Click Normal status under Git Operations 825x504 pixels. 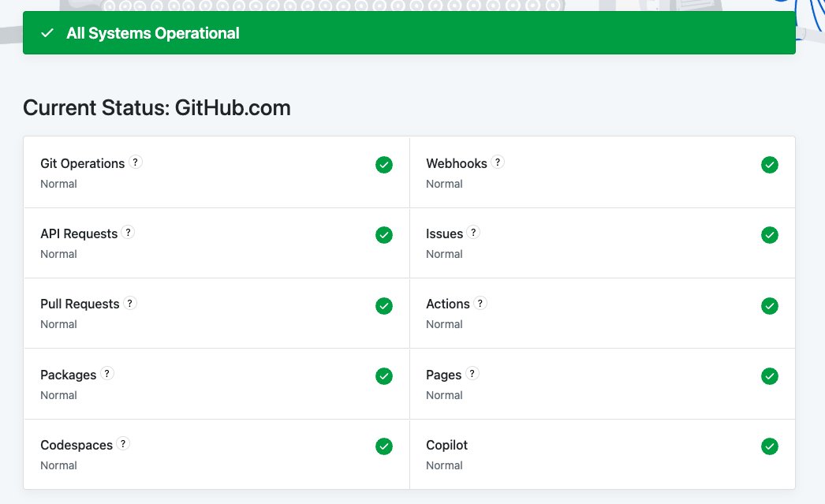[58, 184]
